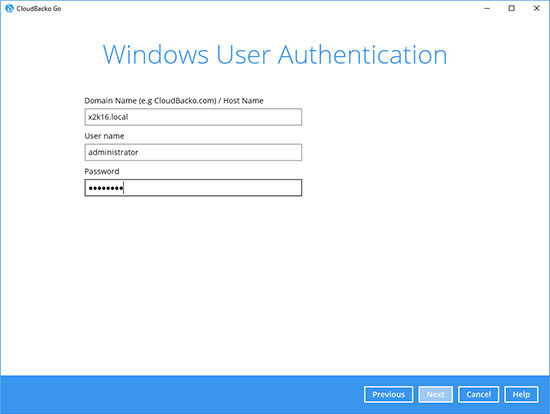550x414 pixels.
Task: Click the User name label
Action: 104,136
